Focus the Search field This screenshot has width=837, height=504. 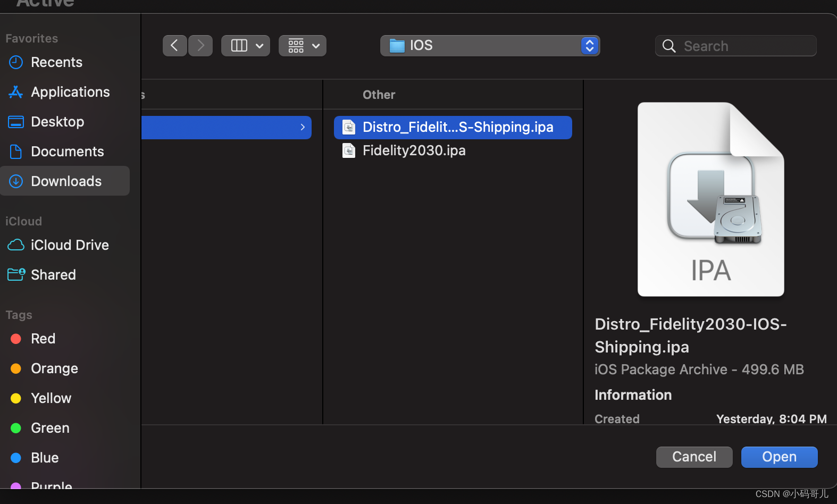(736, 46)
